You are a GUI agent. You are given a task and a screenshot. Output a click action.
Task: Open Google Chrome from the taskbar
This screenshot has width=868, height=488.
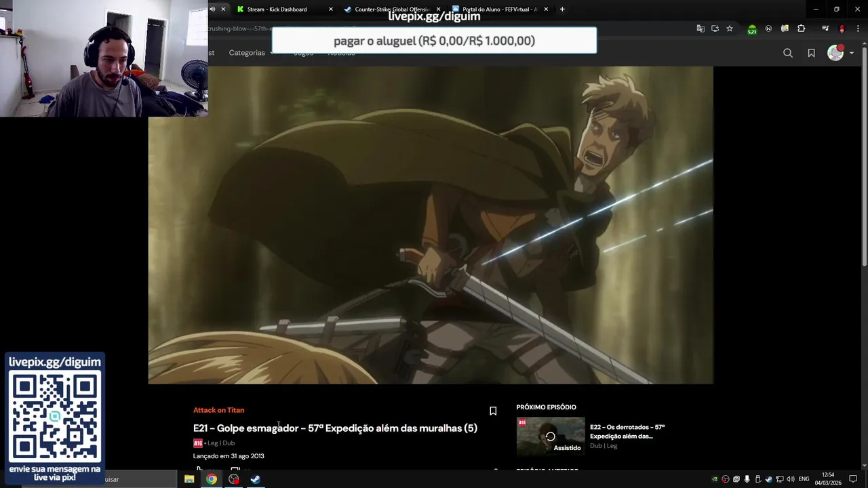click(x=212, y=479)
